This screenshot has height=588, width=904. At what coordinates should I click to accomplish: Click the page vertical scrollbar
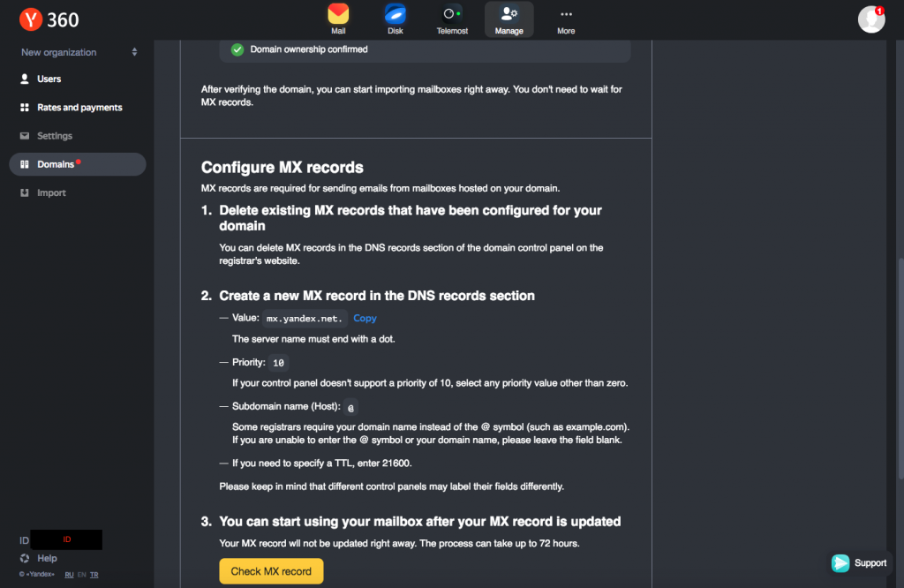click(900, 369)
